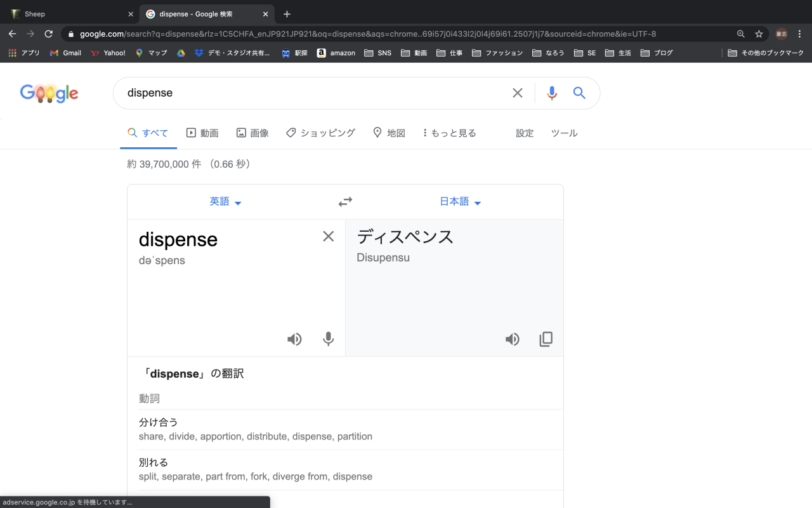Open the ツール search tools
This screenshot has height=508, width=812.
(564, 133)
